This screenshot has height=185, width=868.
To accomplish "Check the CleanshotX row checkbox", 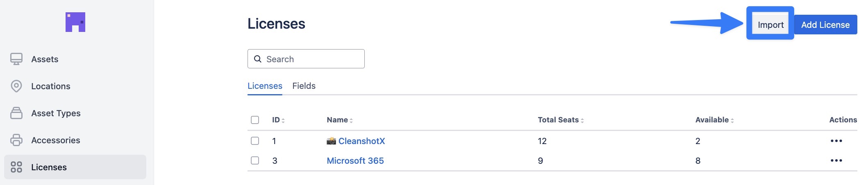I will click(x=255, y=141).
